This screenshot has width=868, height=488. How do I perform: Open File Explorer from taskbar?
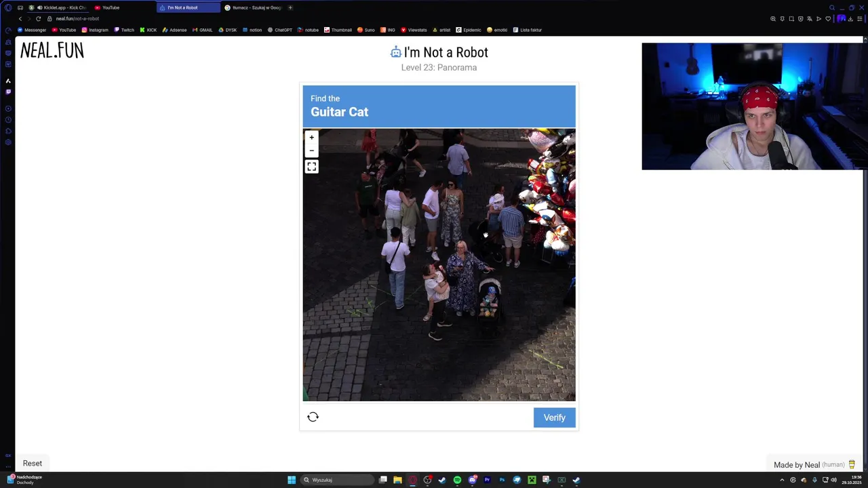click(x=397, y=480)
